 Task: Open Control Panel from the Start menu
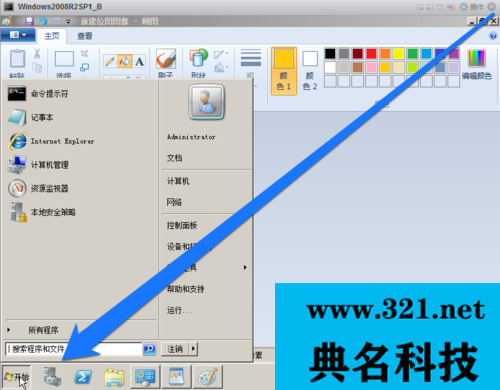click(182, 225)
